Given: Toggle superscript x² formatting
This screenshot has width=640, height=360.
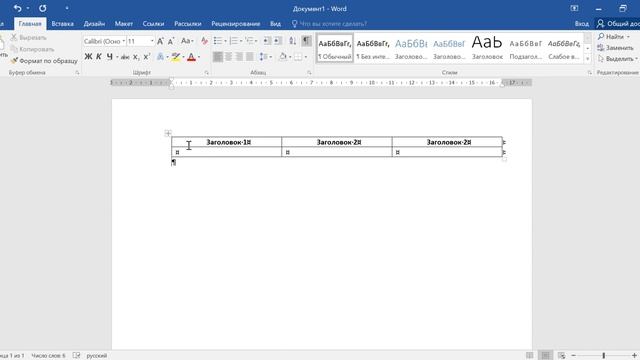Looking at the screenshot, I should (147, 57).
